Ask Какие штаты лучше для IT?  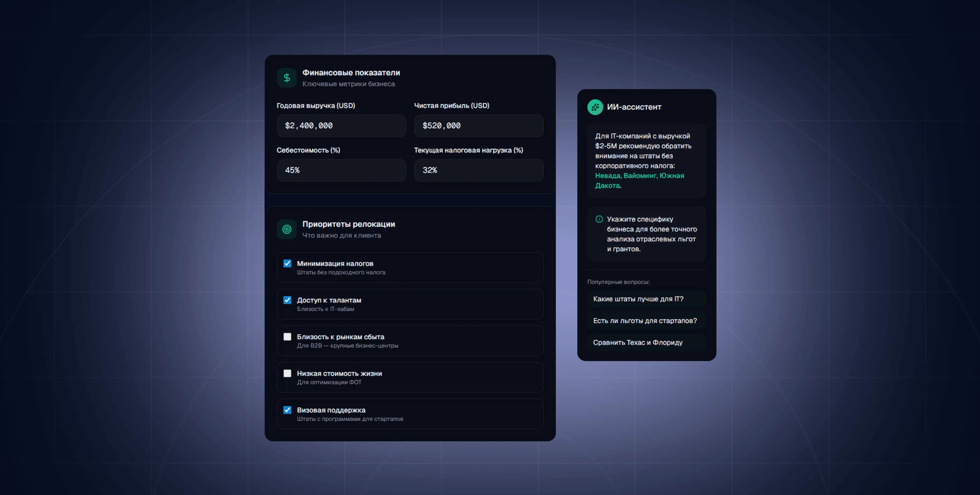point(646,299)
